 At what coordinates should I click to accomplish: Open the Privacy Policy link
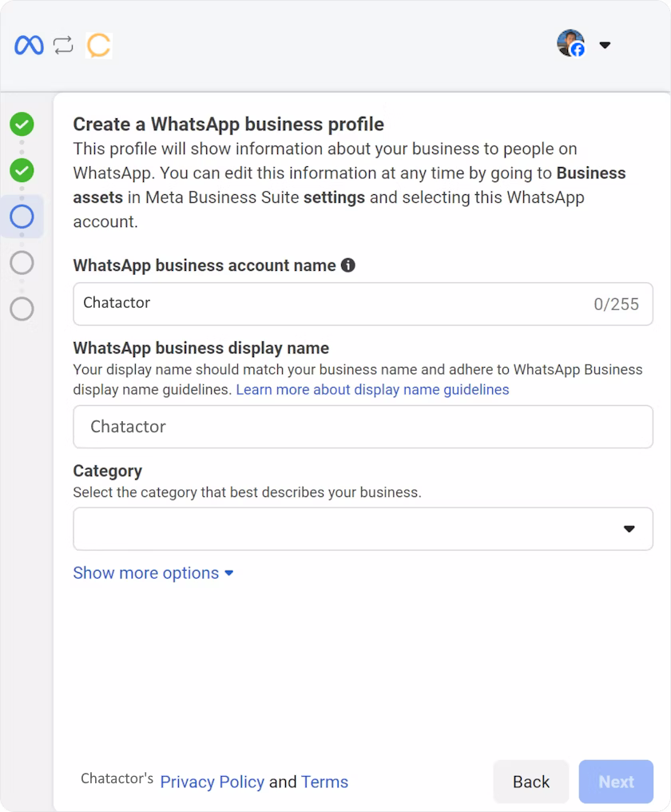tap(212, 782)
